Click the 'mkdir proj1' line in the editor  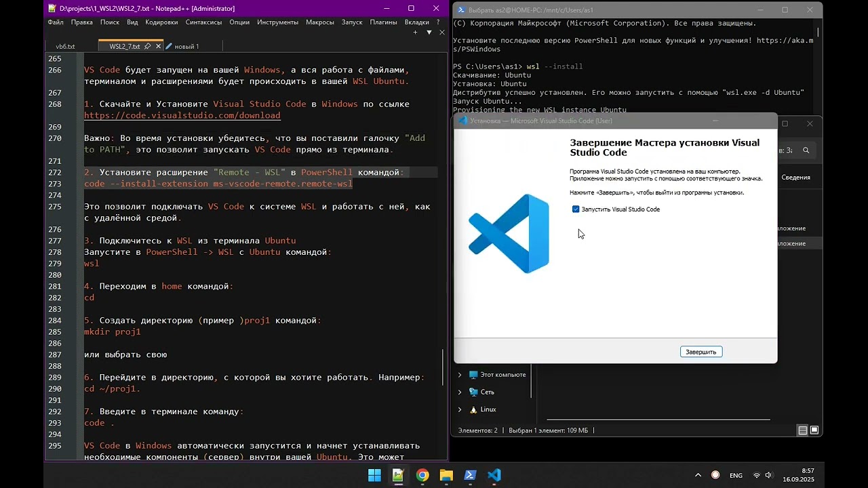tap(113, 332)
